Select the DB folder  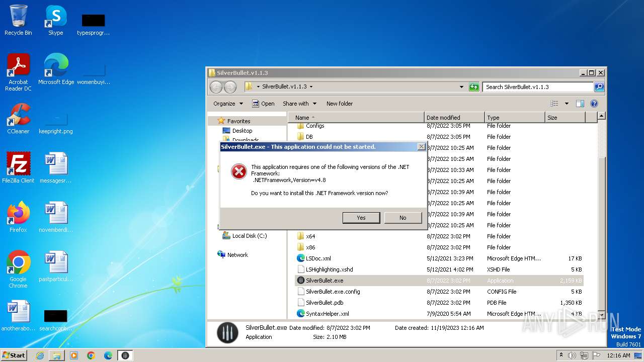click(309, 137)
